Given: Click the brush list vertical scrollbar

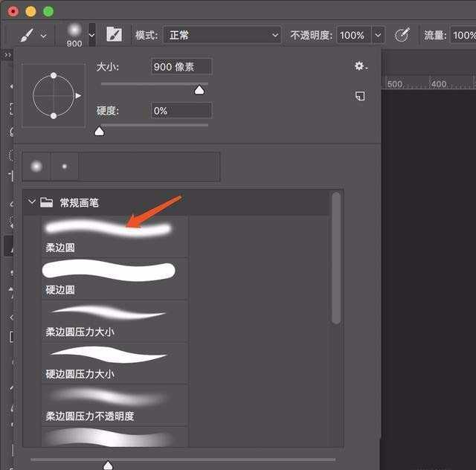Looking at the screenshot, I should tap(336, 260).
